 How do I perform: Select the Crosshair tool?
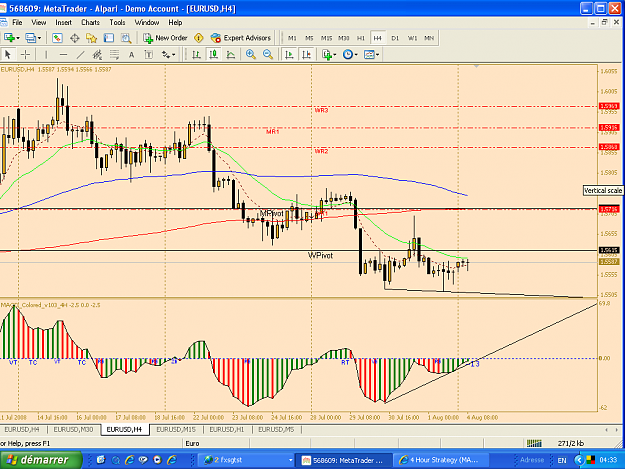click(25, 55)
